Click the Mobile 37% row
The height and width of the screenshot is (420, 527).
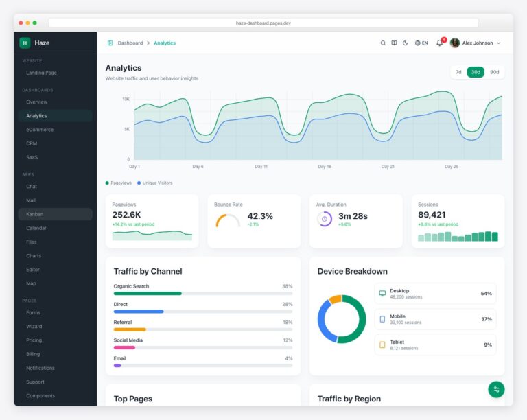[x=435, y=319]
